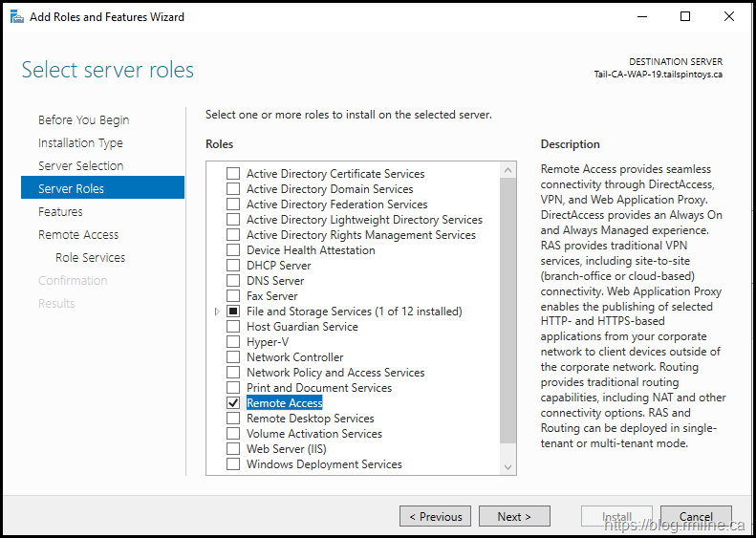Expand the File and Storage Services node
This screenshot has width=756, height=538.
tap(217, 312)
